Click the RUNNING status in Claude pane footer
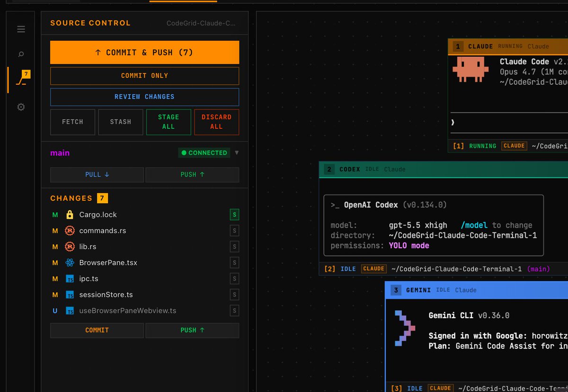 pos(483,146)
